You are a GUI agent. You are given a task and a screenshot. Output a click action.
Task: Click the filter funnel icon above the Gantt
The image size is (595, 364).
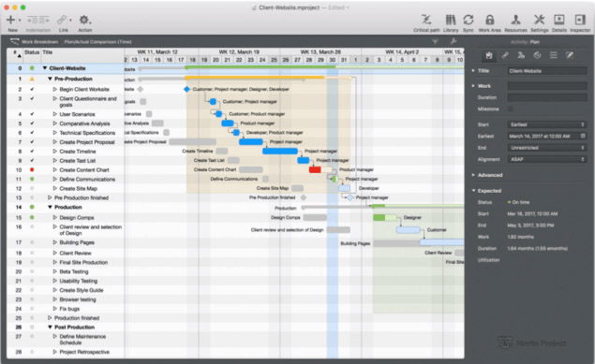[x=435, y=41]
